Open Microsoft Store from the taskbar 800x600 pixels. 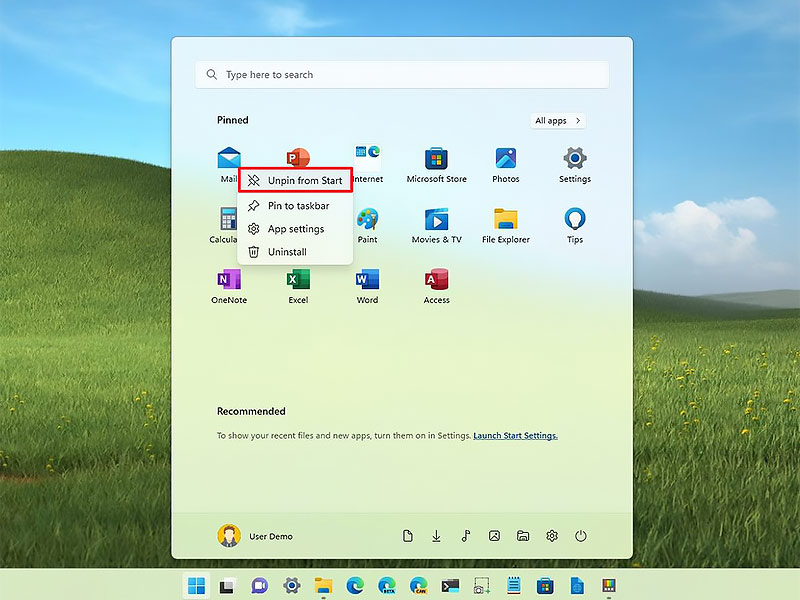(x=545, y=585)
